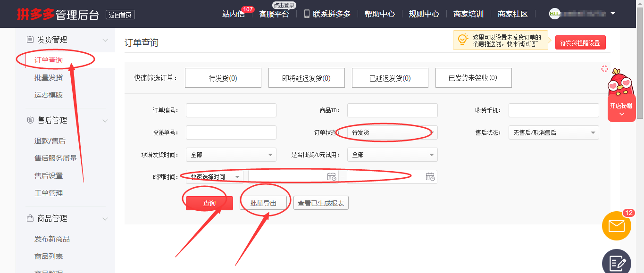Click the 点击登录 tooltip bubble
This screenshot has height=273, width=644.
(284, 5)
